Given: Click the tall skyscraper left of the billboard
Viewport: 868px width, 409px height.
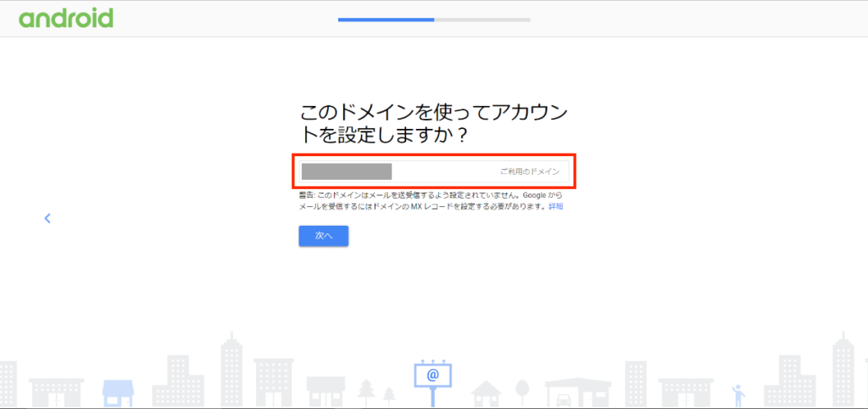Looking at the screenshot, I should [231, 369].
